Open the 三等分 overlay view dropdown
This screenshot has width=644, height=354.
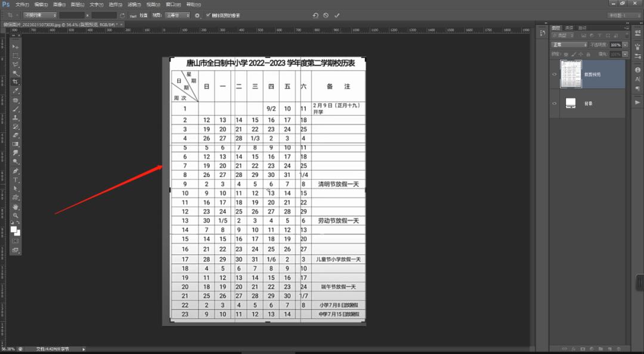point(178,15)
